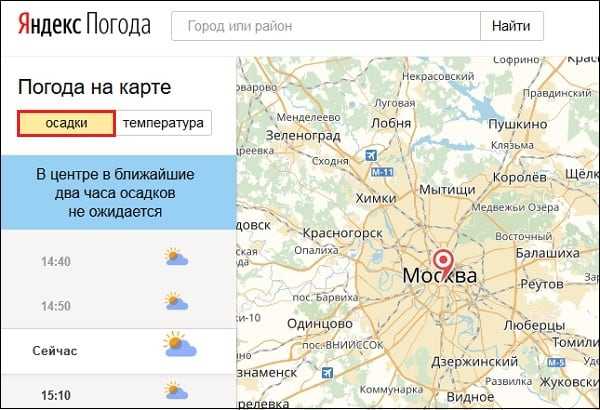Click Балашиха on the map

[x=548, y=253]
